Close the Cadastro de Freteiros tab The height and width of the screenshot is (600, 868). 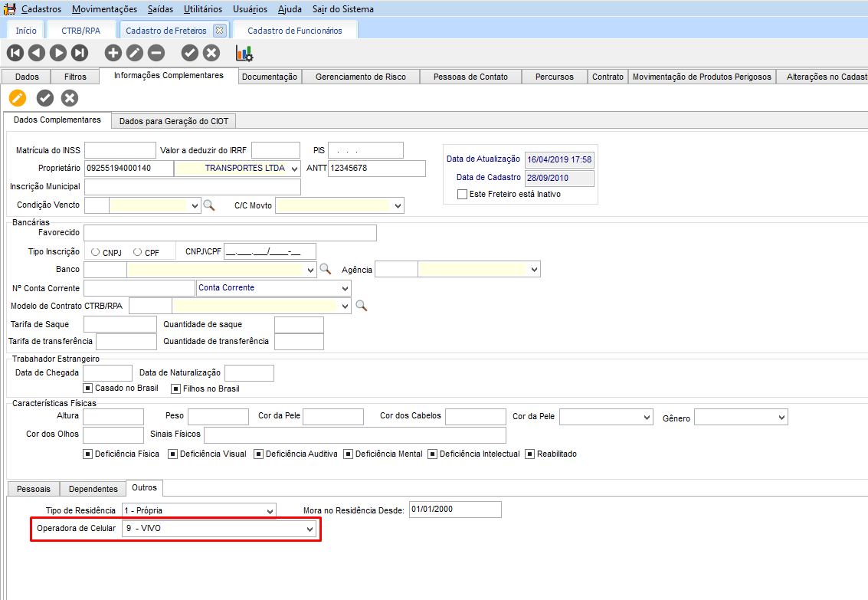pos(219,31)
